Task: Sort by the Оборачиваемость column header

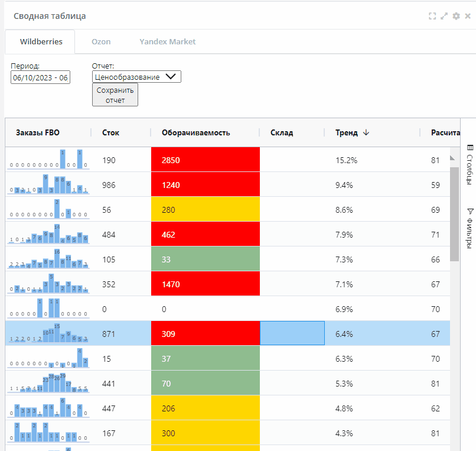Action: [196, 132]
